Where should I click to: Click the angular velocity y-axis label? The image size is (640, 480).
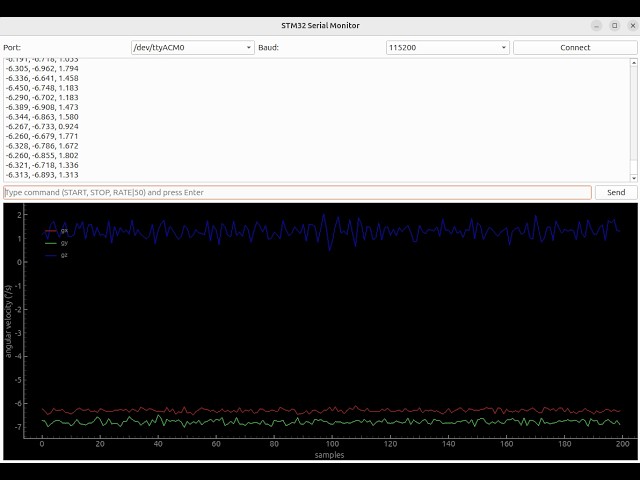pos(9,321)
